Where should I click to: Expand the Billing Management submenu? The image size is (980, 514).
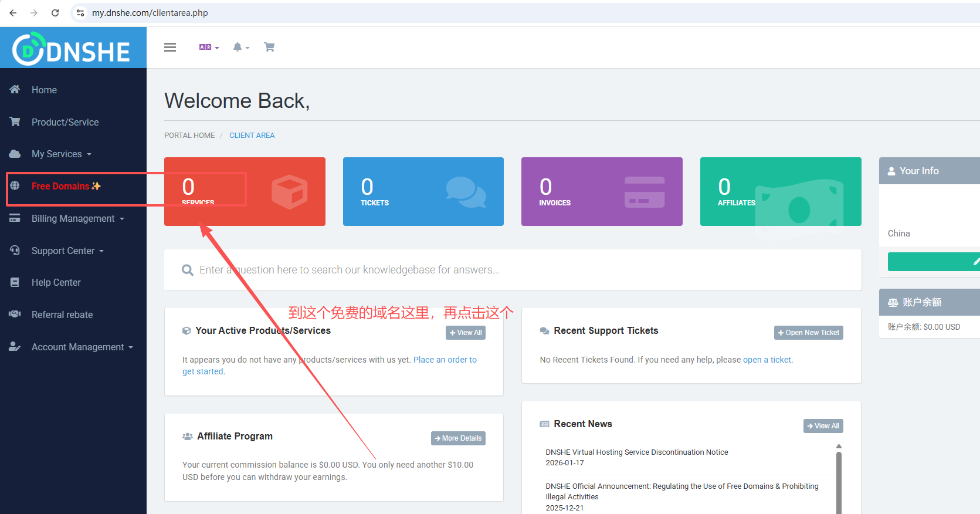77,219
